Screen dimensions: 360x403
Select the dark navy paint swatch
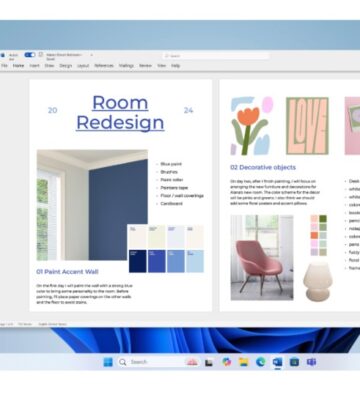click(x=138, y=262)
